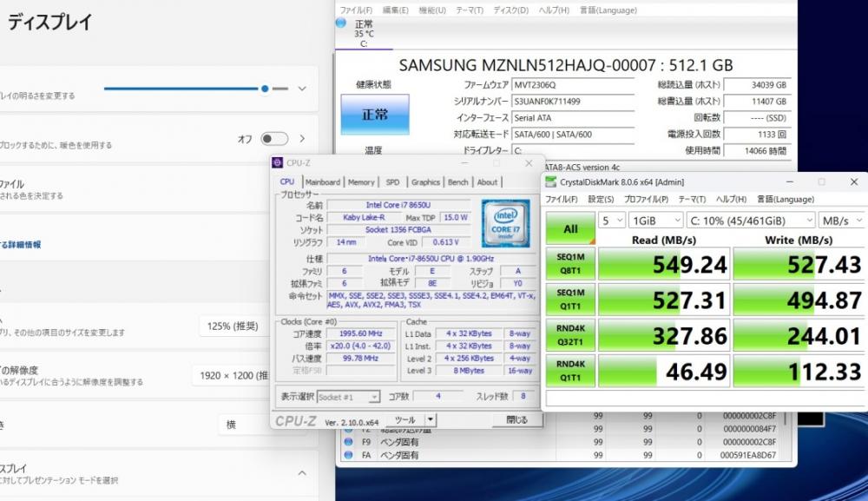Switch to the Memory tab in CPU-Z
Viewport: 868px width, 501px height.
(x=361, y=182)
